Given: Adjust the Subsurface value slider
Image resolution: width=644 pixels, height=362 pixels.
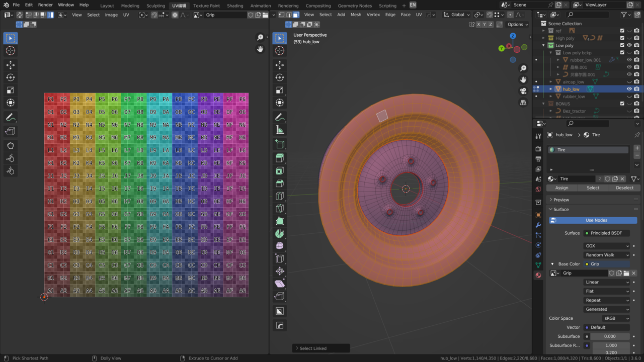Looking at the screenshot, I should (610, 336).
